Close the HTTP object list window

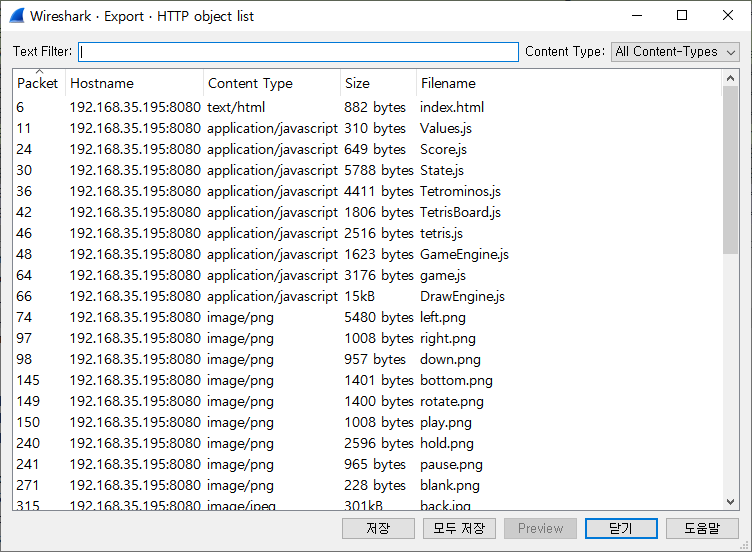click(728, 15)
